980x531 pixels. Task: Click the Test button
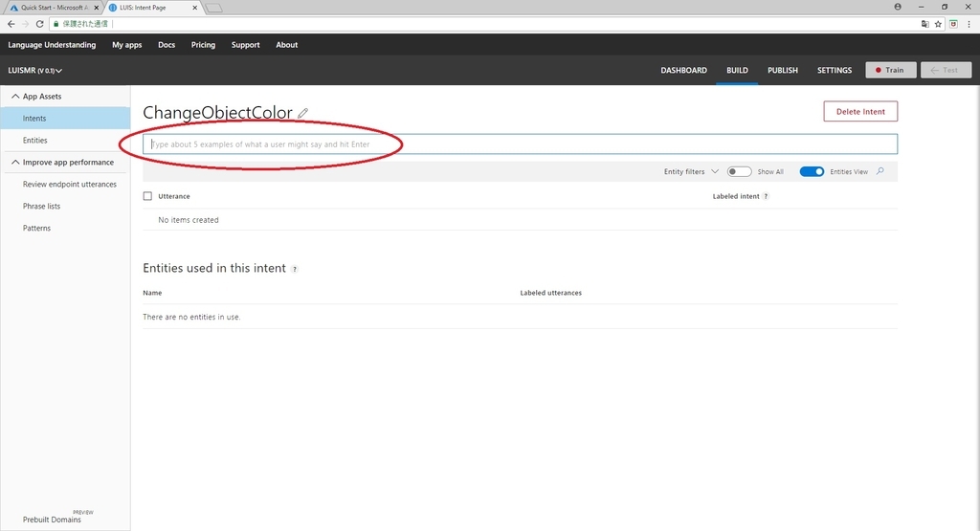tap(946, 70)
